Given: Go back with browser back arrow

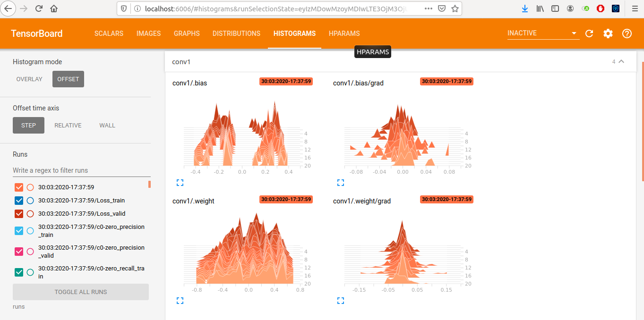Looking at the screenshot, I should tap(9, 8).
